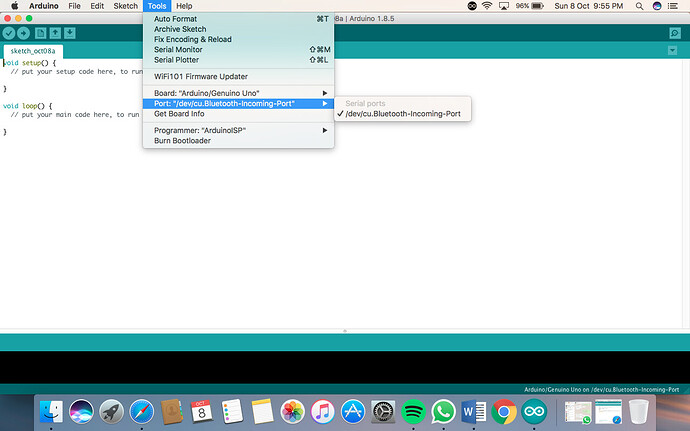Close the highlighted Tools menu
The width and height of the screenshot is (690, 431).
click(157, 6)
